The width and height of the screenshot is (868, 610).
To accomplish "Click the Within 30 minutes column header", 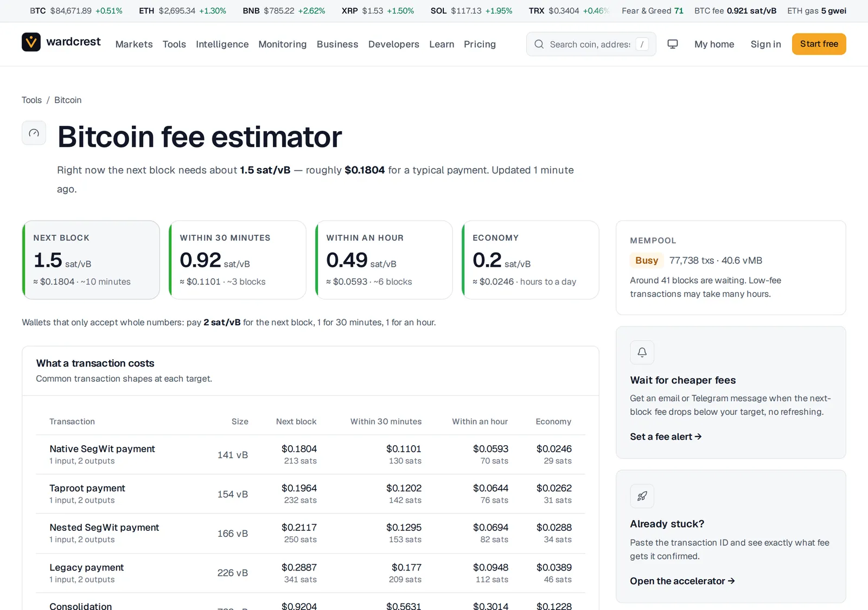I will click(386, 422).
